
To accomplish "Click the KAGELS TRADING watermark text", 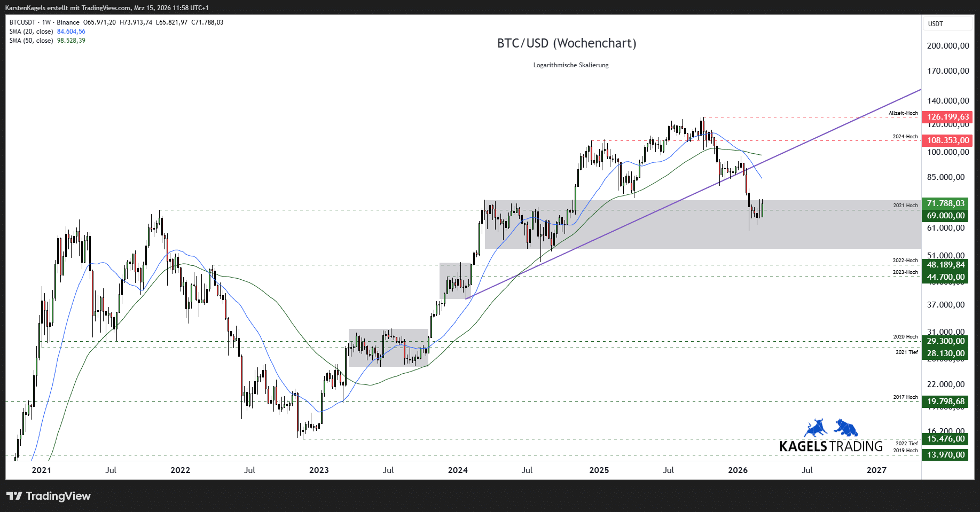I will (831, 446).
